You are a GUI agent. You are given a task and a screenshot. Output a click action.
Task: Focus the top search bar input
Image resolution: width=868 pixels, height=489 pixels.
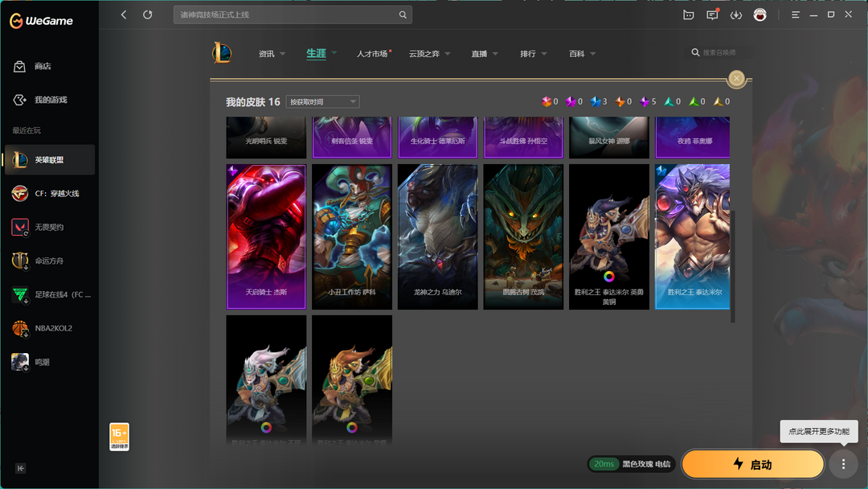tap(293, 15)
